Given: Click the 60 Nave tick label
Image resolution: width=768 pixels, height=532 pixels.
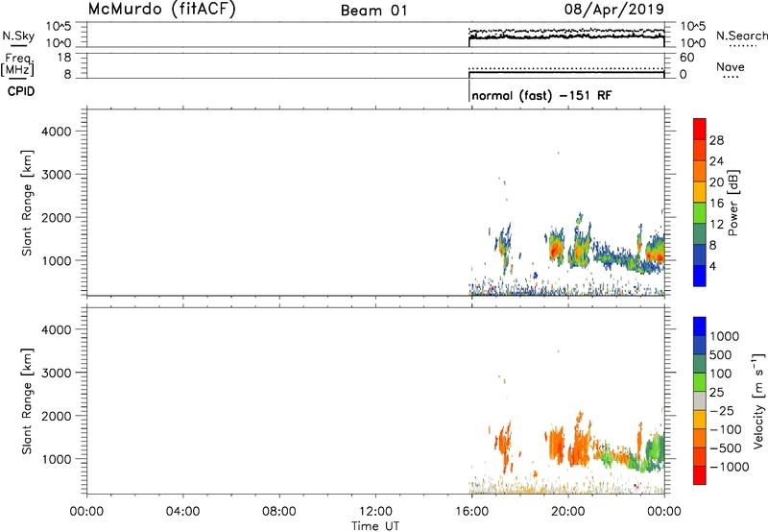Looking at the screenshot, I should click(686, 58).
